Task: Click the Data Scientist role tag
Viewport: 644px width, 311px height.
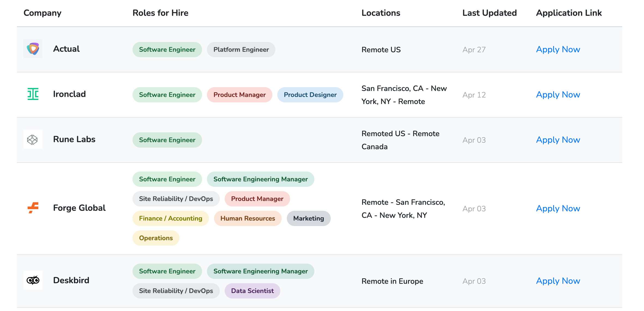Action: click(x=252, y=291)
